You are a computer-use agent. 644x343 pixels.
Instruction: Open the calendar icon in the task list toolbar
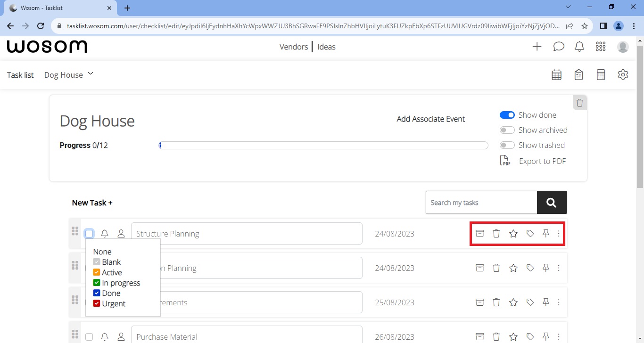(x=556, y=74)
